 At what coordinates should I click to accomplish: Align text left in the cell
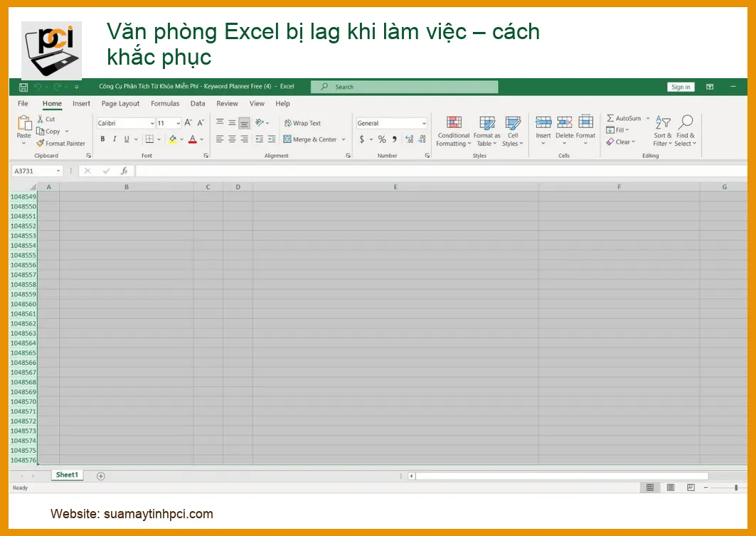point(220,139)
